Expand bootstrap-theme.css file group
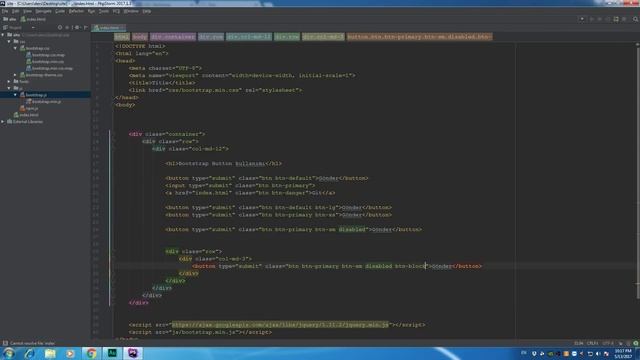The width and height of the screenshot is (640, 360). (x=16, y=75)
